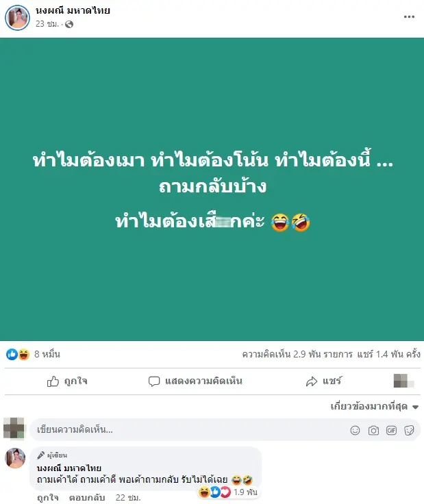View the 1.9 พัน reactions on author comment
The height and width of the screenshot is (504, 424).
point(227,492)
